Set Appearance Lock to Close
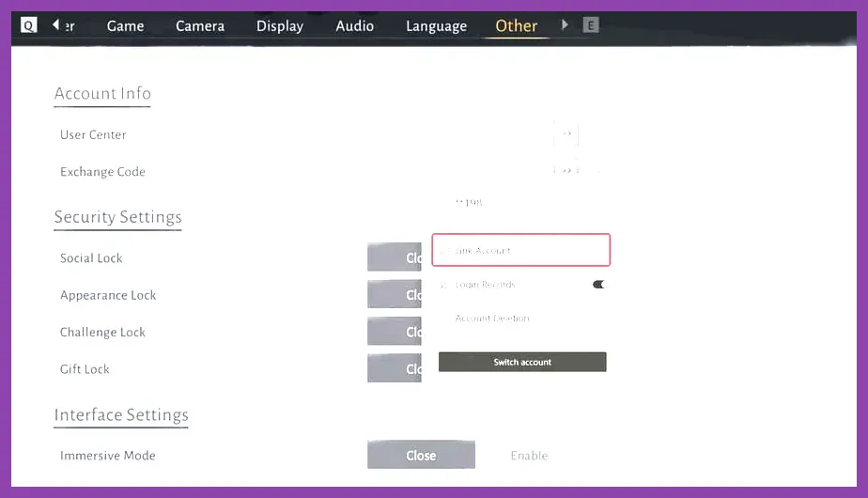This screenshot has width=868, height=498. tap(395, 294)
